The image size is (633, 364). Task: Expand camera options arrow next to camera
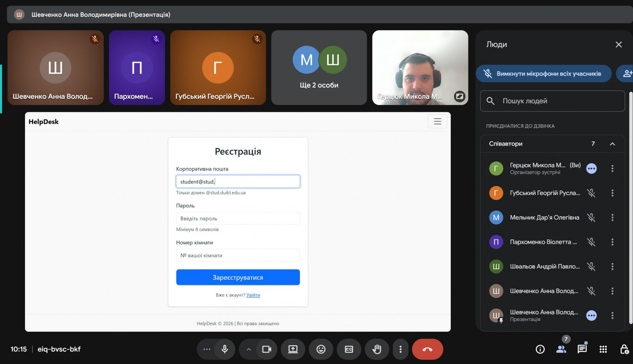click(x=249, y=349)
